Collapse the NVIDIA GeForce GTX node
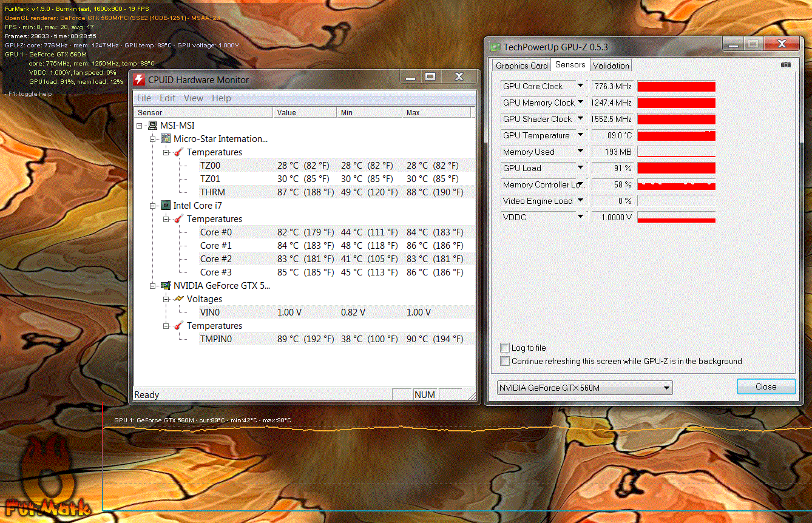 (x=153, y=286)
